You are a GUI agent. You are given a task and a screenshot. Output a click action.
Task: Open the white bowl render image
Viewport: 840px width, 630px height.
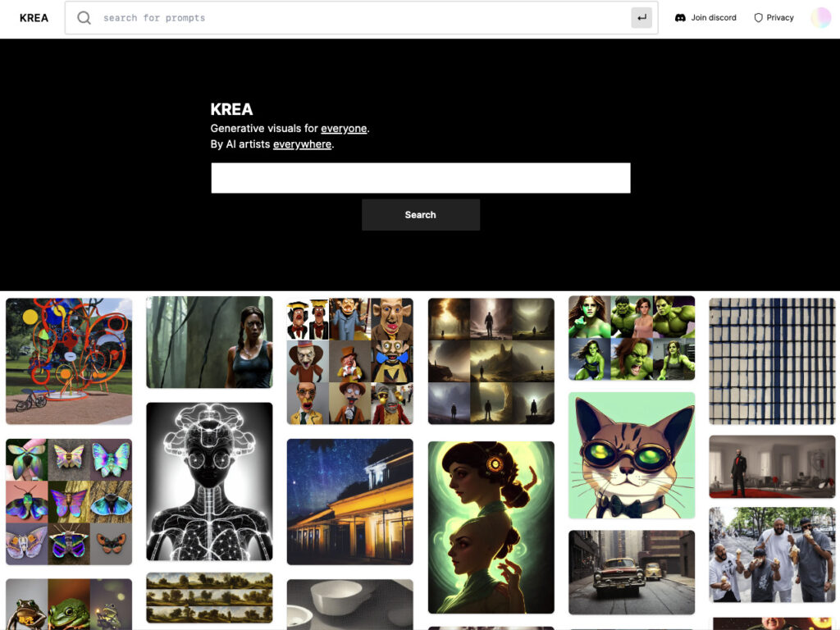coord(349,605)
